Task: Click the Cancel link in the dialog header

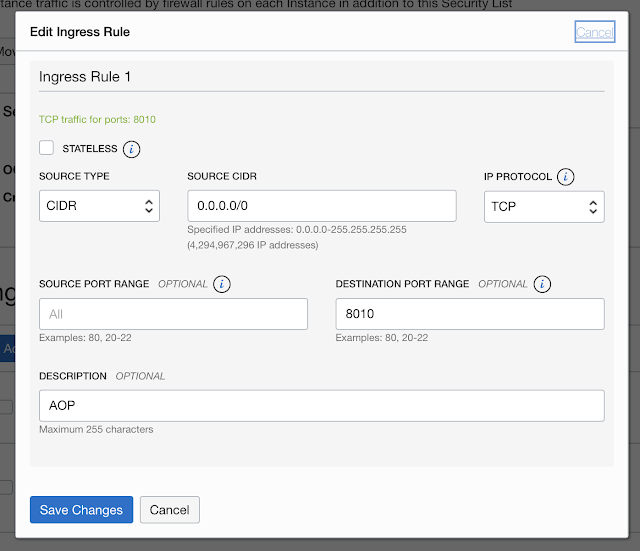Action: pos(594,32)
